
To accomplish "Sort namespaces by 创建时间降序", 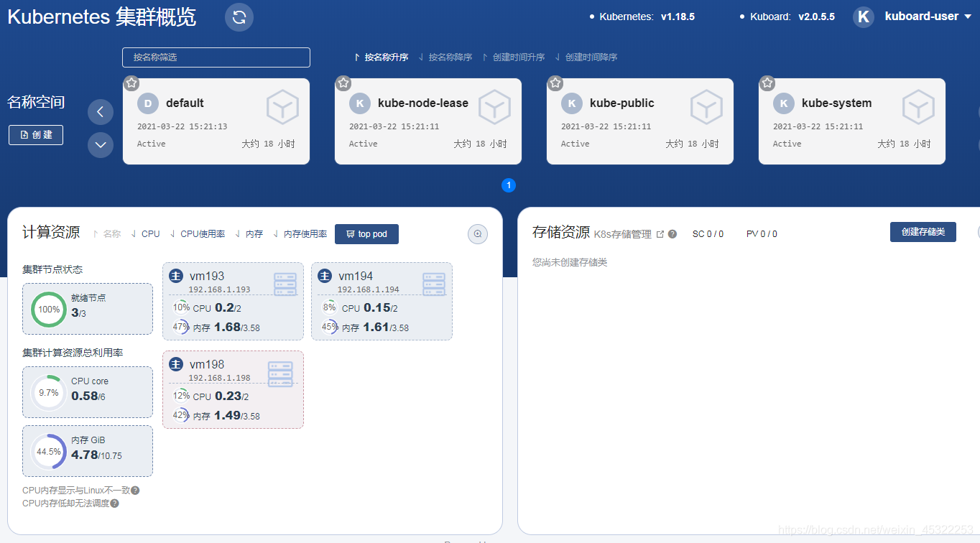I will (x=586, y=57).
